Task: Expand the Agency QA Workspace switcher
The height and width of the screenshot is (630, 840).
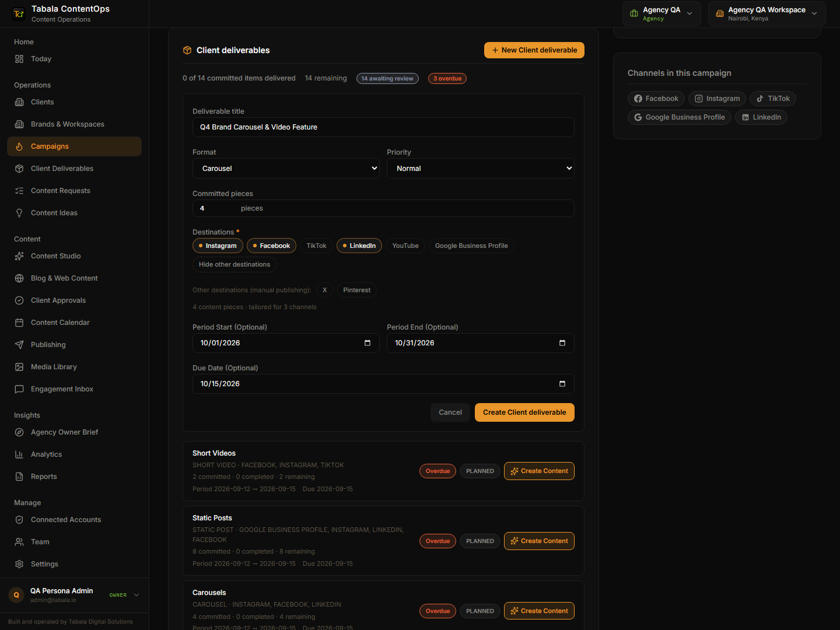Action: [766, 13]
